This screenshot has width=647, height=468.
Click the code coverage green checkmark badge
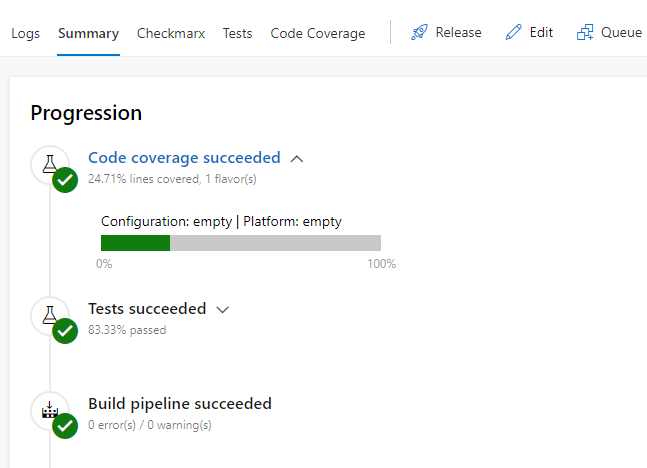pyautogui.click(x=65, y=180)
